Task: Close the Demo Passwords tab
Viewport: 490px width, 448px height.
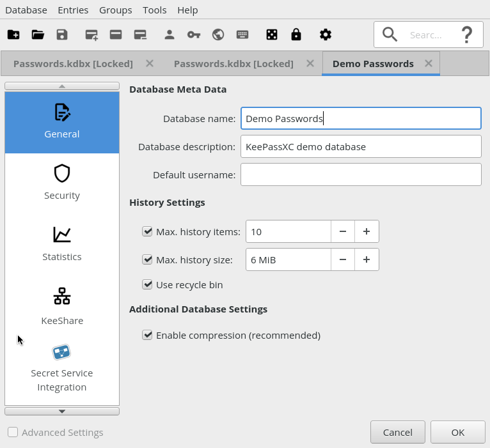Action: click(x=429, y=63)
